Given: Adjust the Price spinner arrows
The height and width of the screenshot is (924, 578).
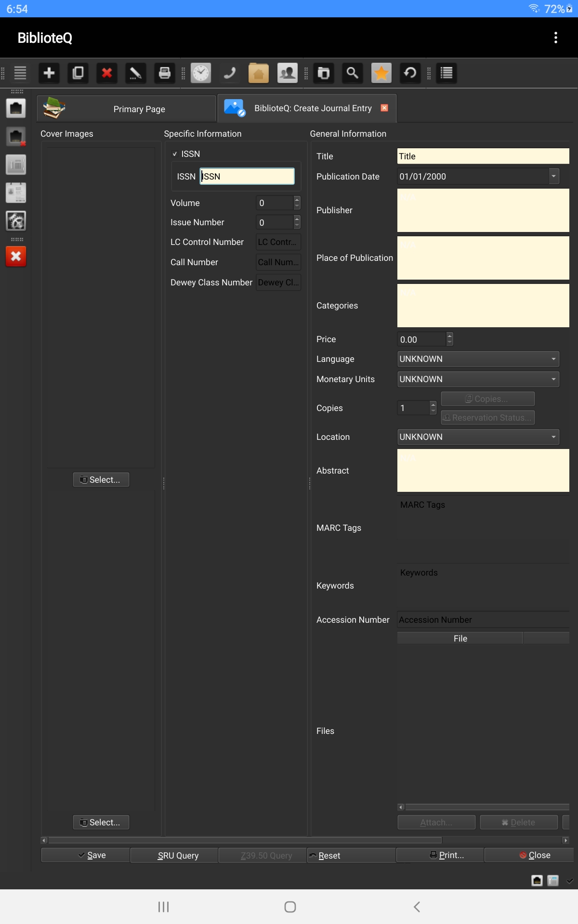Looking at the screenshot, I should (x=449, y=339).
